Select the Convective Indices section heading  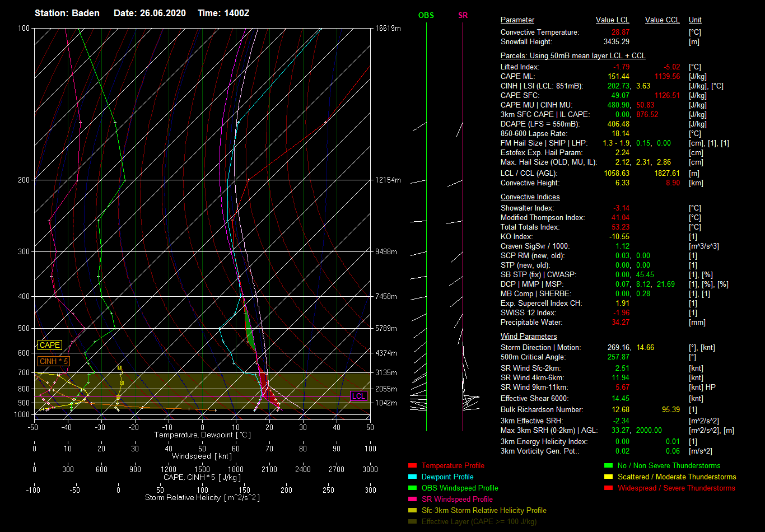pos(530,197)
